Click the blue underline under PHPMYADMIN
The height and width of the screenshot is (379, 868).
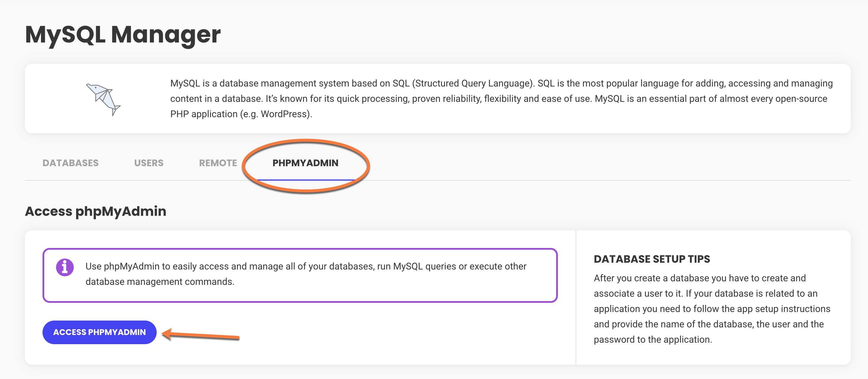[305, 180]
